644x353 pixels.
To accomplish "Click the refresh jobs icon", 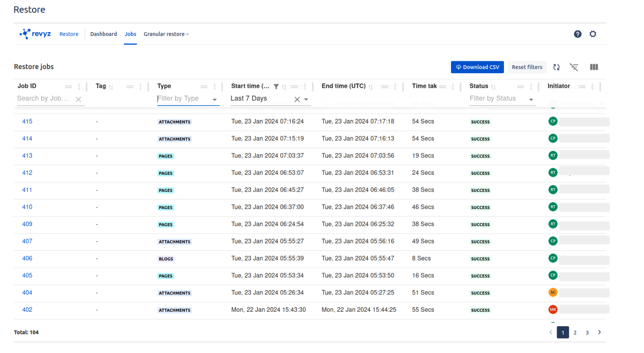I will [556, 67].
